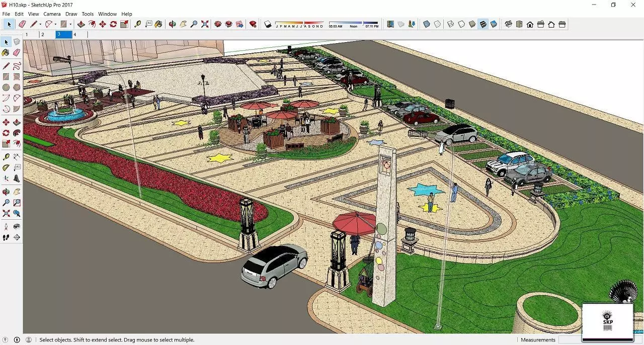Image resolution: width=644 pixels, height=345 pixels.
Task: Choose the Line pencil tool in top toolbar
Action: pos(33,24)
